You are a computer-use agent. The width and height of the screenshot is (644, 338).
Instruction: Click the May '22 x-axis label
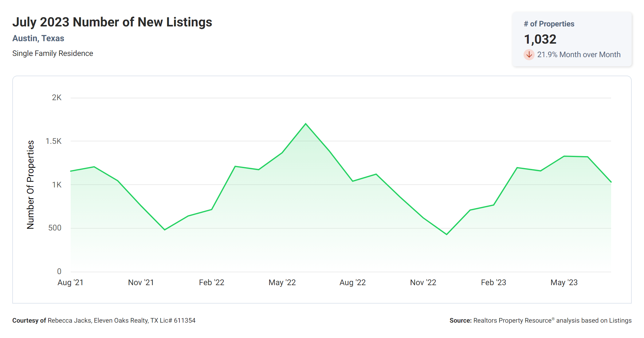pos(282,282)
